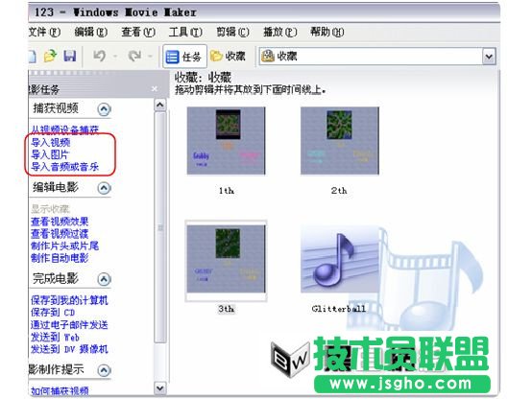
Task: Click 通过电子邮件发送 link
Action: 69,325
